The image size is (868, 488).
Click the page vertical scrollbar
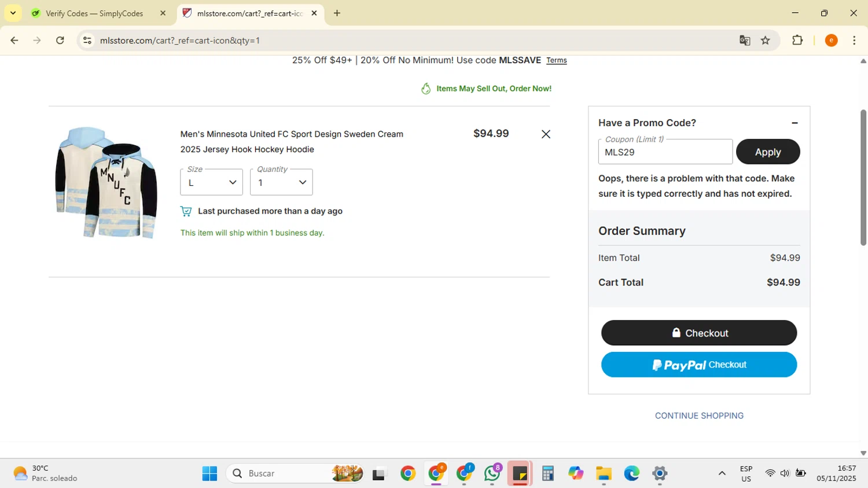click(863, 177)
